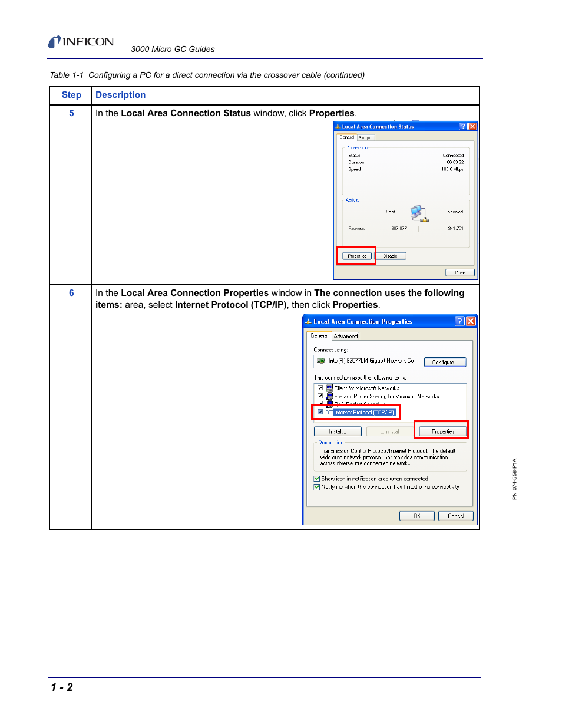Click the received packets value '341,701'

point(455,228)
